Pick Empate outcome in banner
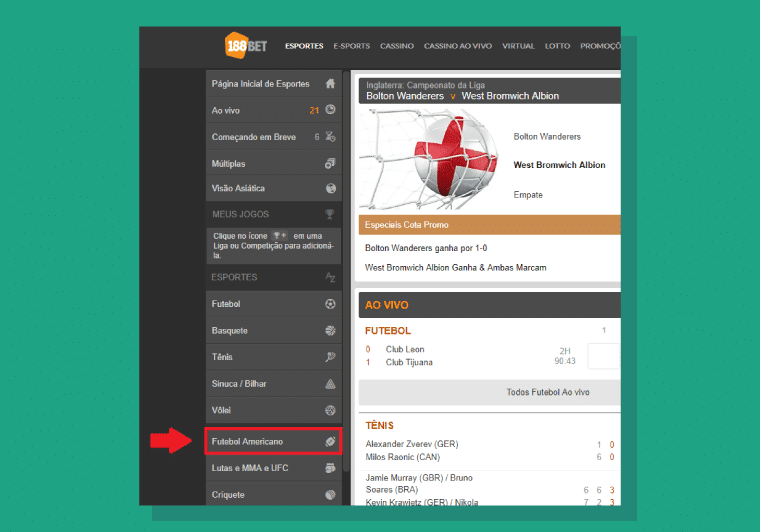This screenshot has width=760, height=532. click(x=528, y=195)
